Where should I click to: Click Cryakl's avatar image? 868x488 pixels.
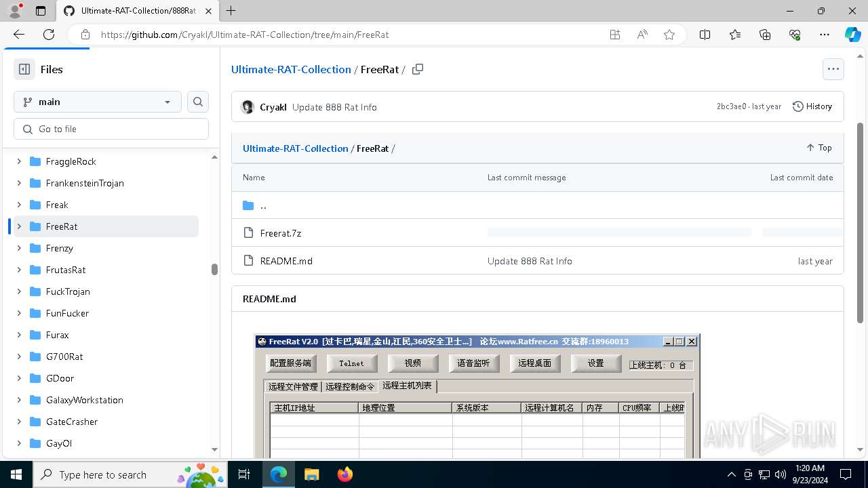click(x=248, y=107)
